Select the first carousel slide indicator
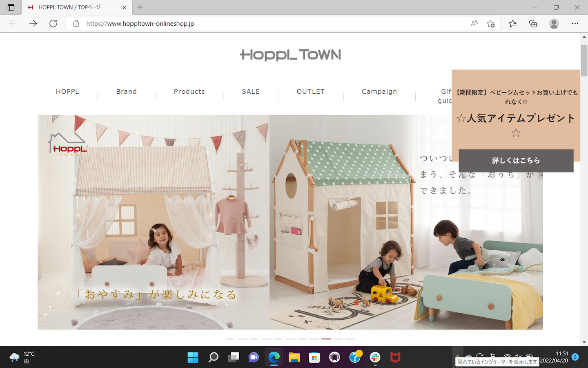 [231, 339]
